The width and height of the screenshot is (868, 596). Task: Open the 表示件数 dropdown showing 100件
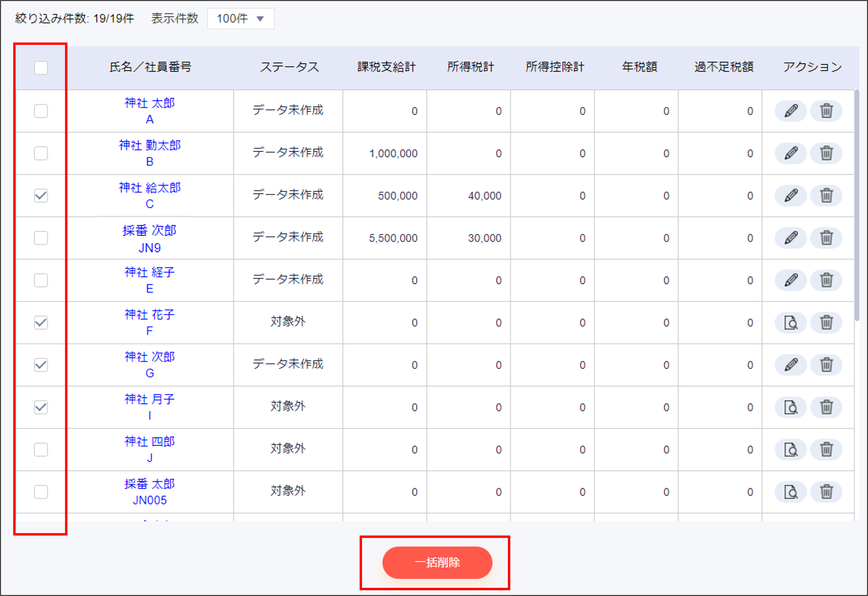click(x=240, y=18)
